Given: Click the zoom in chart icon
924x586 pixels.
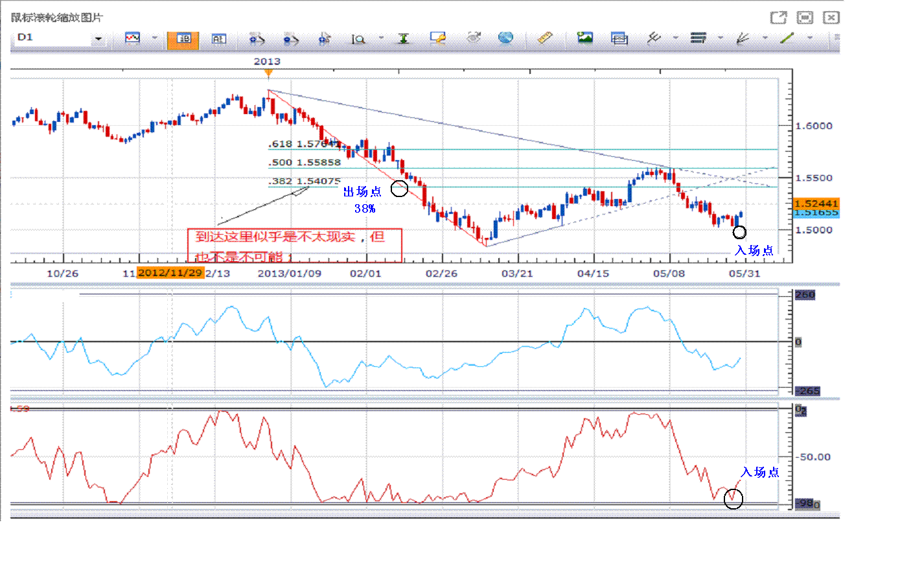Looking at the screenshot, I should 257,40.
